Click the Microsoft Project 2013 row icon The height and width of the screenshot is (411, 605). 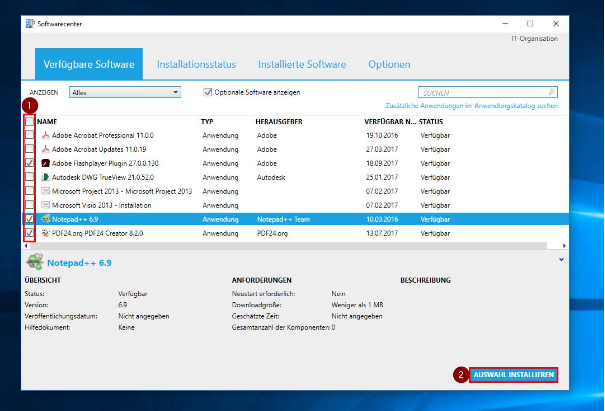46,191
